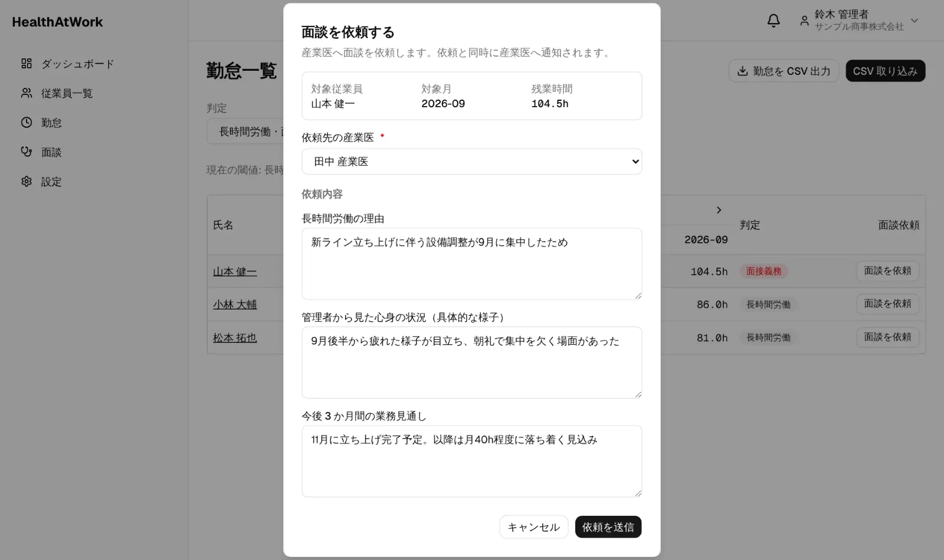Viewport: 944px width, 560px height.
Task: Click 面談を依頼 for the 104.5h row
Action: tap(887, 271)
